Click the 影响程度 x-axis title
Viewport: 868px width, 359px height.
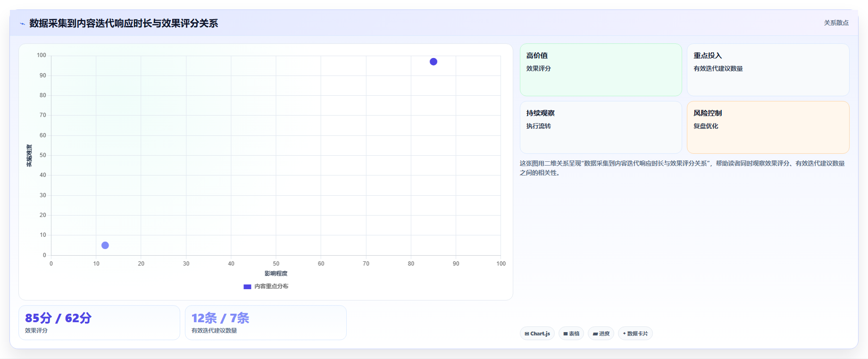pos(276,274)
